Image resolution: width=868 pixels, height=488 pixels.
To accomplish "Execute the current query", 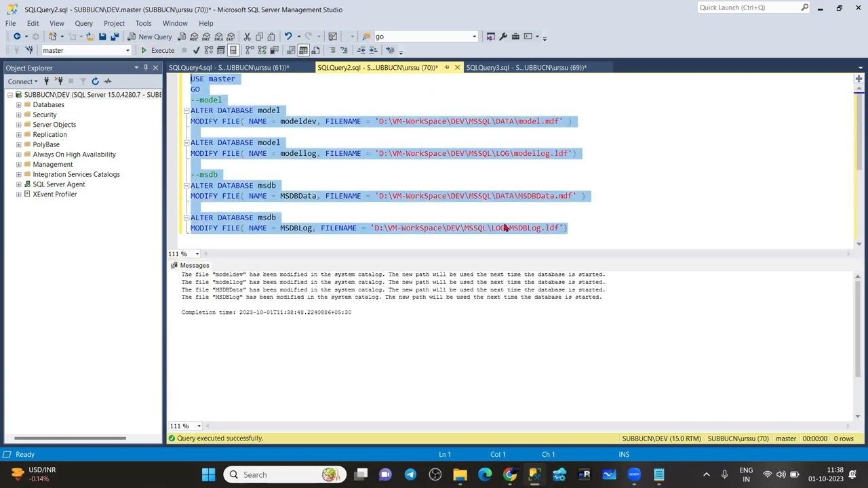I will [157, 50].
